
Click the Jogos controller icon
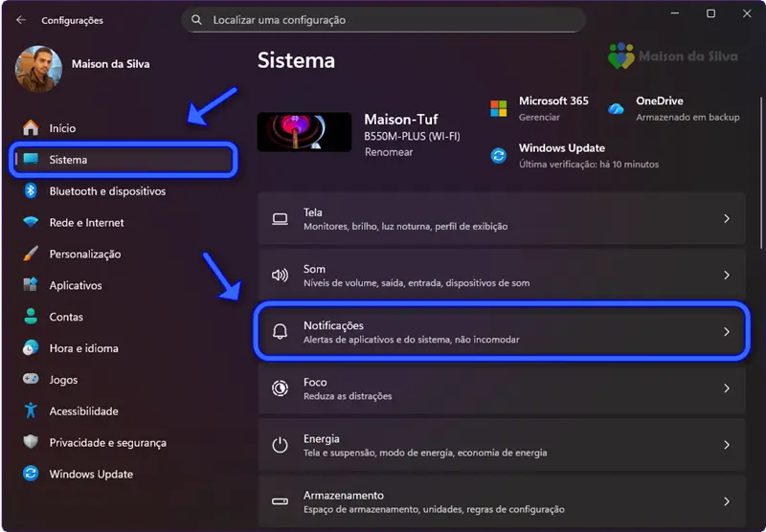[x=31, y=380]
